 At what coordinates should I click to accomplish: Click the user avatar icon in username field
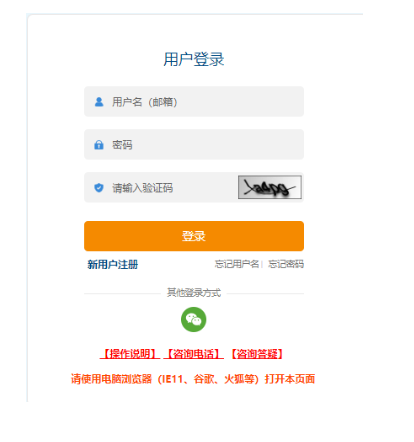[99, 102]
